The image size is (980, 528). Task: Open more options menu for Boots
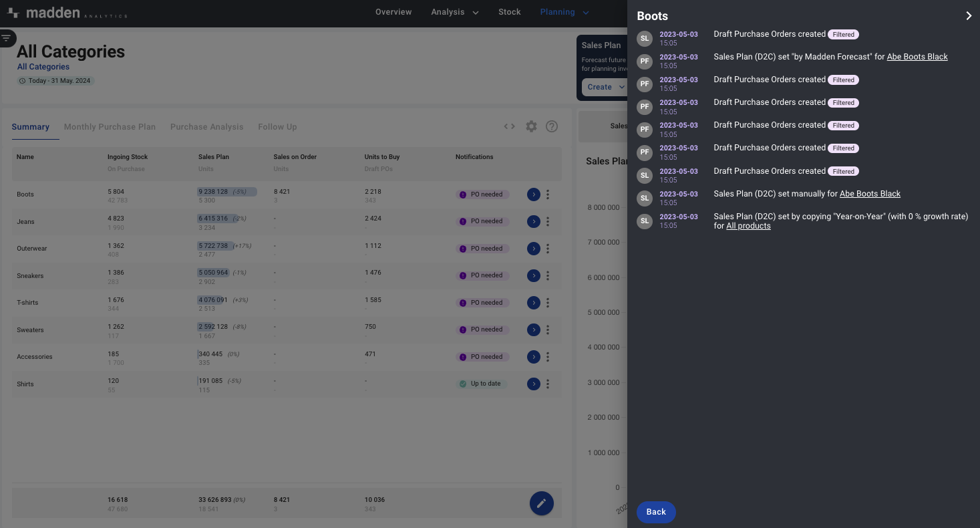coord(548,194)
